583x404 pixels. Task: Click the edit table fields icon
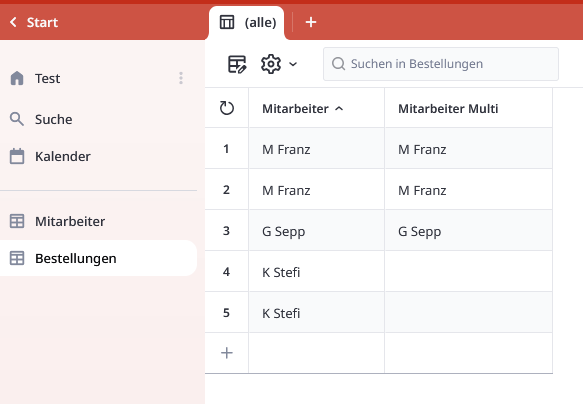(237, 64)
